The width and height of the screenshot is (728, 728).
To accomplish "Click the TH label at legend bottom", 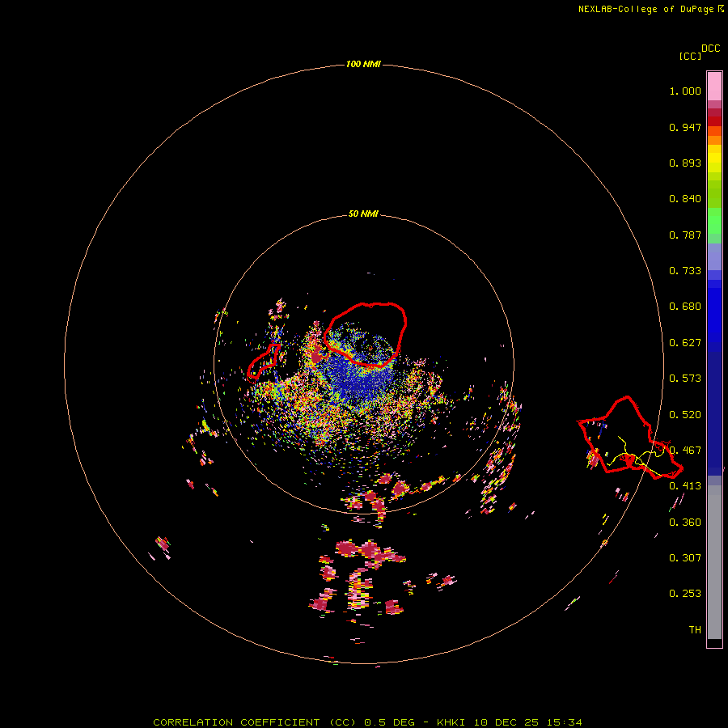I will coord(695,630).
